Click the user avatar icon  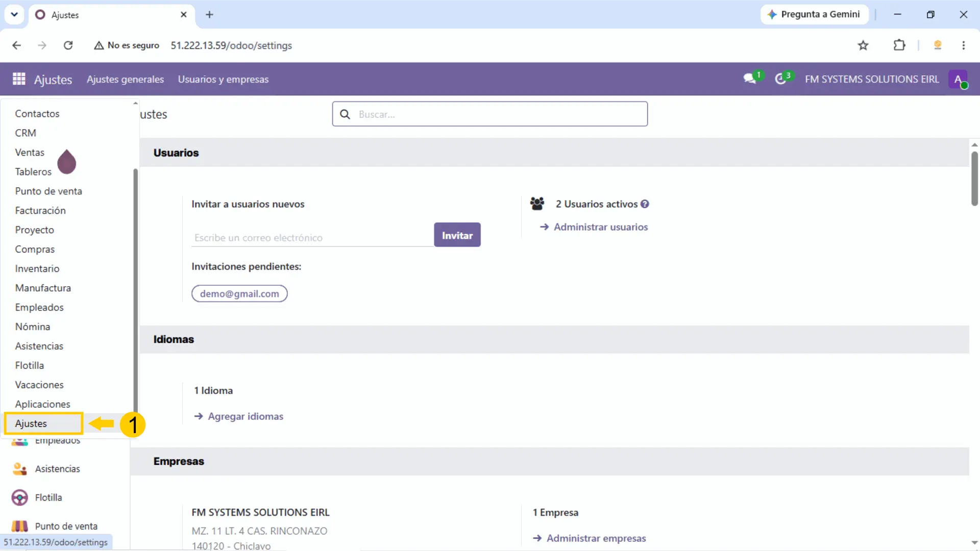point(958,79)
